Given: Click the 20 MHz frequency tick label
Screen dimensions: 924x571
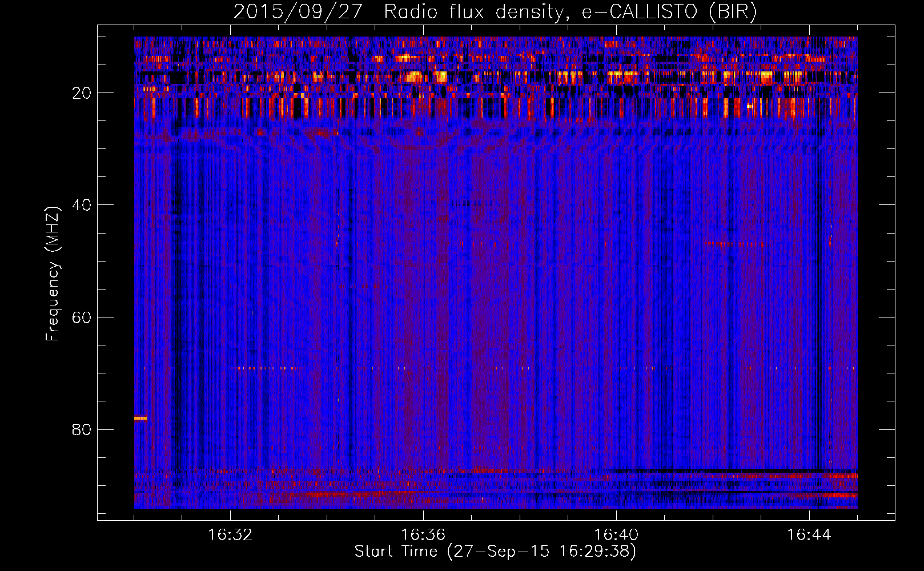Looking at the screenshot, I should coord(82,94).
